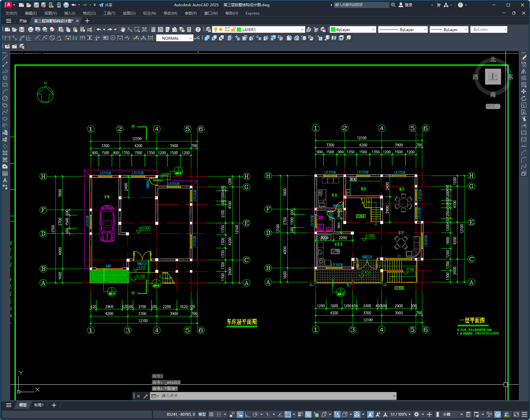This screenshot has width=530, height=420.
Task: Toggle polar tracking in the status bar
Action: pos(255,414)
